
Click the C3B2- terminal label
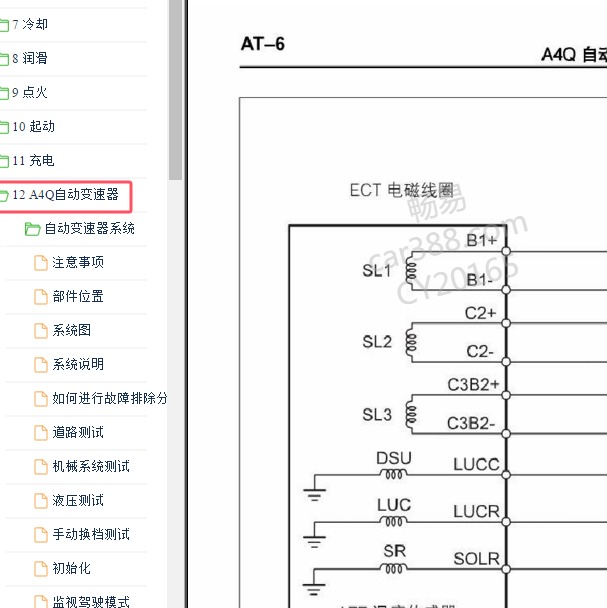471,423
